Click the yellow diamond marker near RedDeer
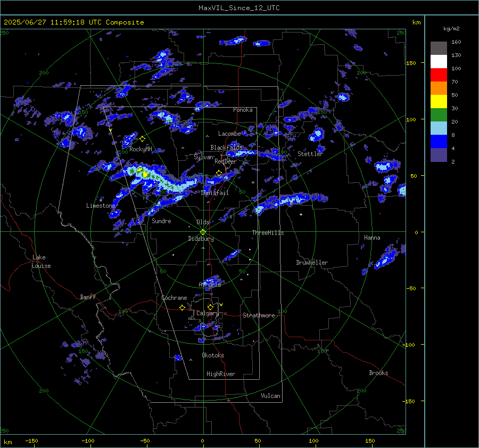 pos(219,173)
